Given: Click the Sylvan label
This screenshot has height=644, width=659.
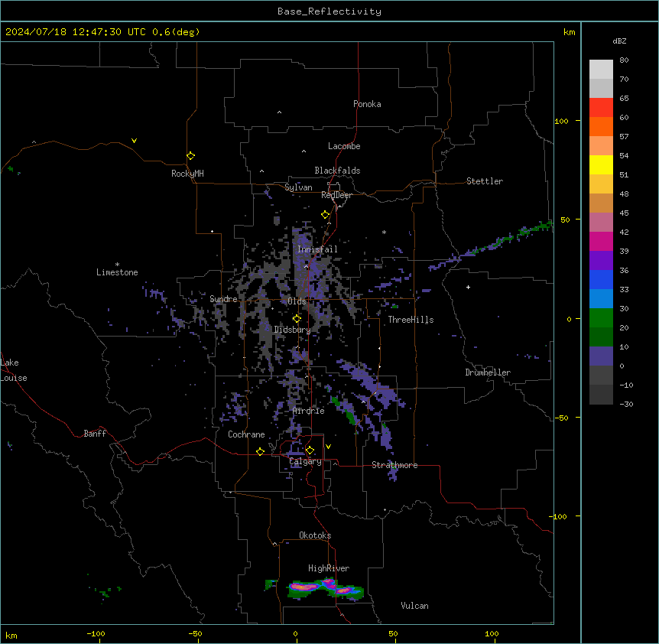Looking at the screenshot, I should coord(298,187).
